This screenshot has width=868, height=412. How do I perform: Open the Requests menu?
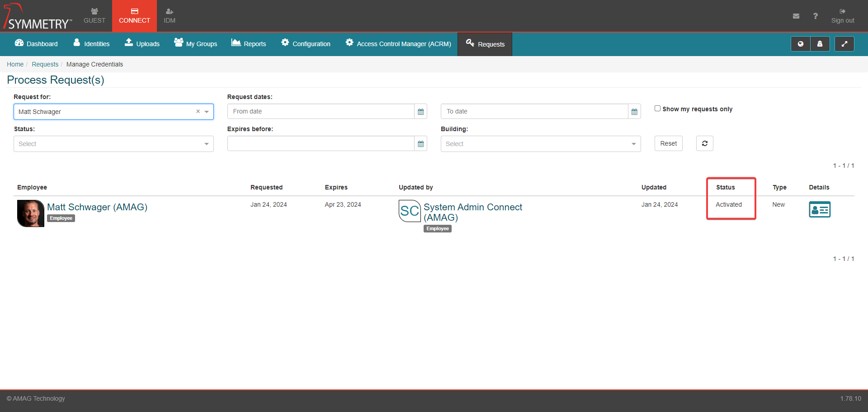tap(485, 44)
